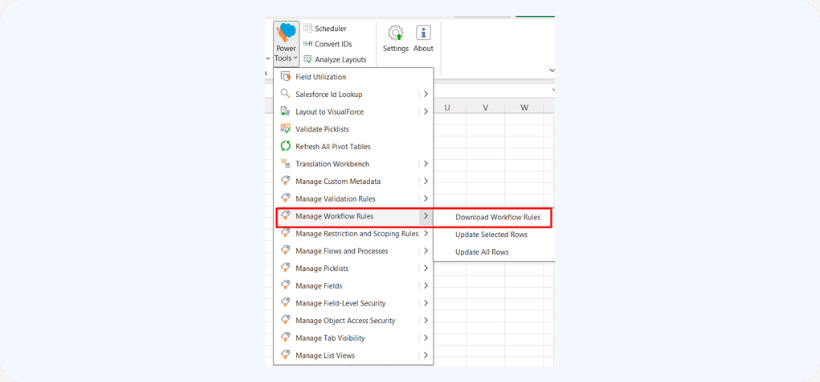Choose Refresh All Pivot Tables entry
Screen dimensions: 820x382
(354, 147)
